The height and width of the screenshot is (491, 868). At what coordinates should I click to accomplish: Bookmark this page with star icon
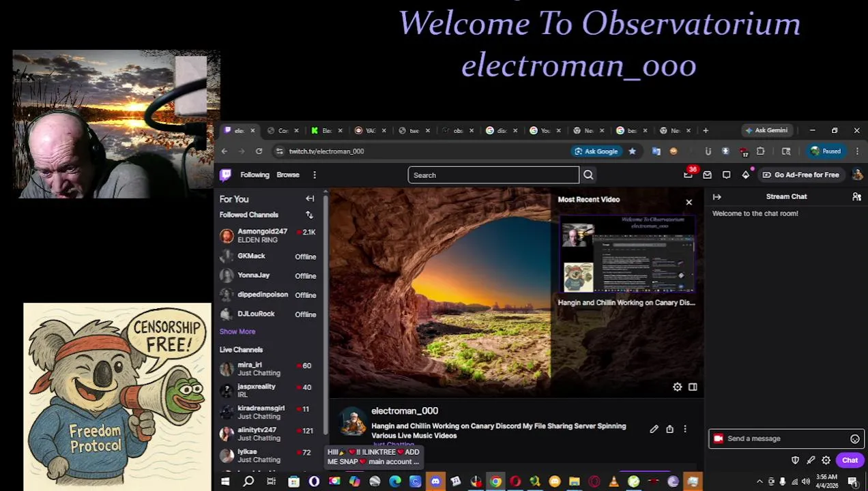(x=632, y=151)
